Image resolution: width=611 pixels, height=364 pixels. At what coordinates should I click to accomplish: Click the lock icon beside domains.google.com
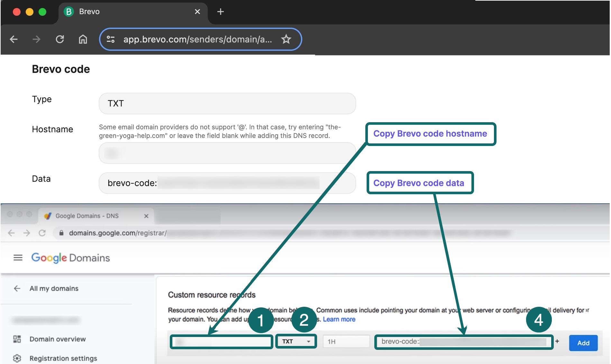pyautogui.click(x=61, y=233)
